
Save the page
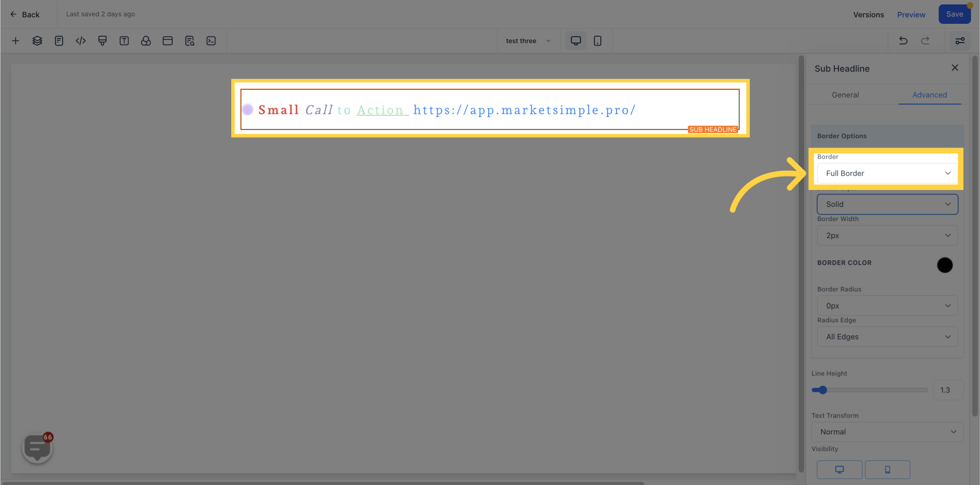(954, 14)
